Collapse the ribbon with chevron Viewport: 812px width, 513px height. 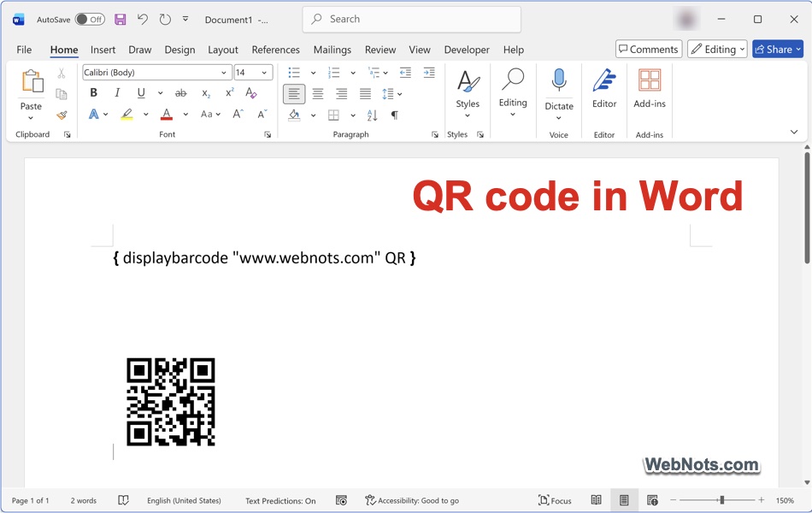[794, 133]
